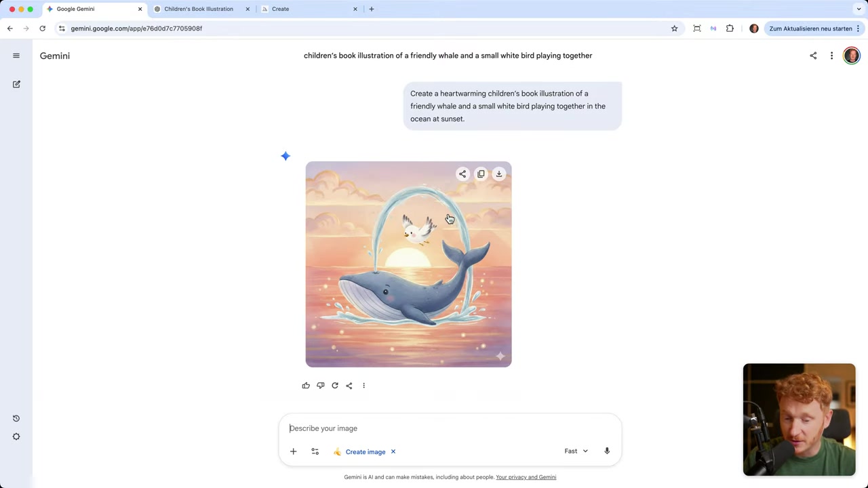Start a new chat with the compose icon
Screen dimensions: 868x488
pyautogui.click(x=16, y=84)
